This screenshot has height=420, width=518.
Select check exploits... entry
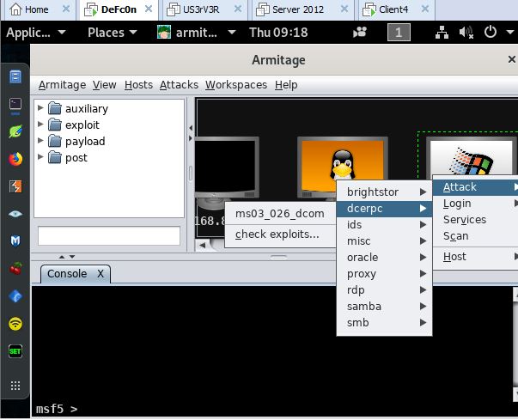280,234
